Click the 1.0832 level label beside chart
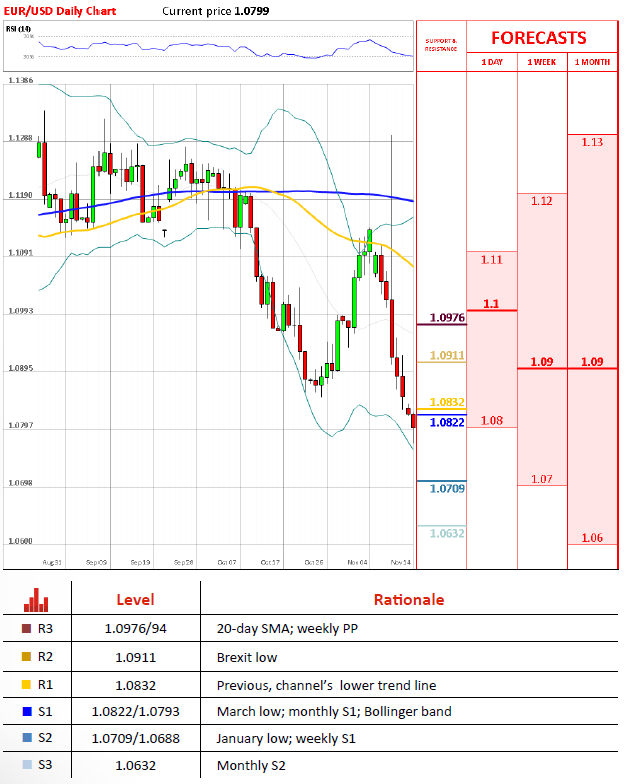 (x=448, y=402)
